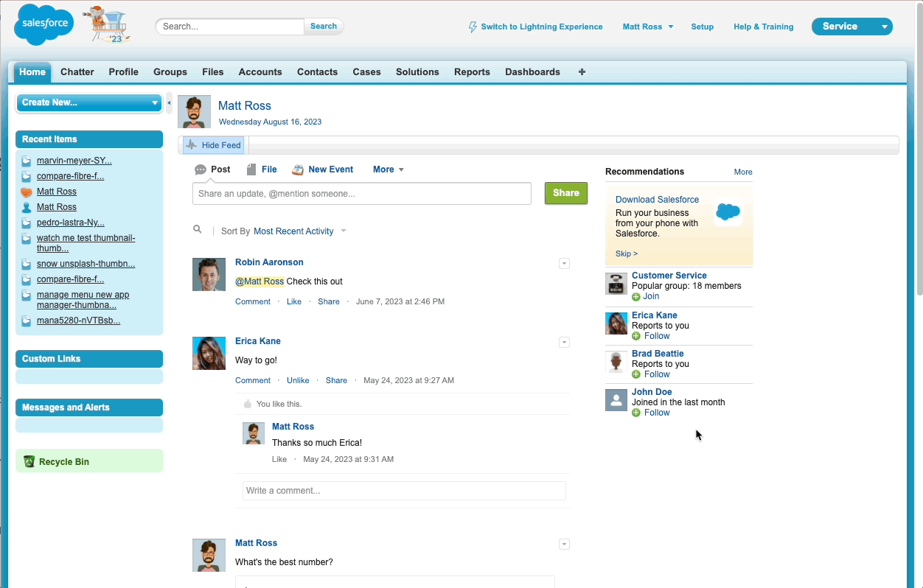923x588 pixels.
Task: Click the New Event calendar icon
Action: point(298,169)
